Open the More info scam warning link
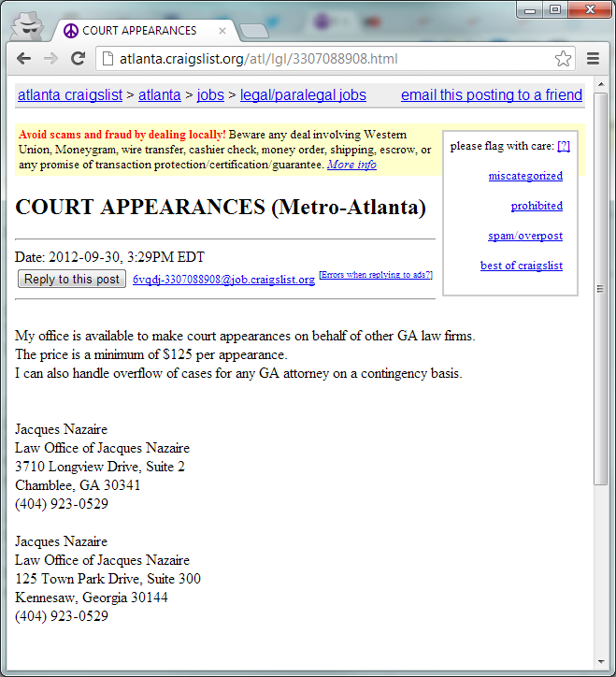The width and height of the screenshot is (616, 677). (x=351, y=165)
